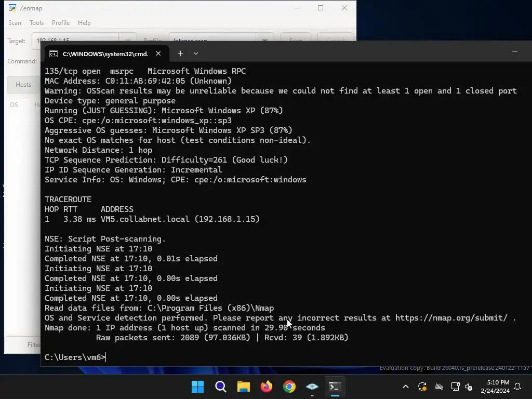Image resolution: width=532 pixels, height=399 pixels.
Task: Click the 135/tcp open msrpc line
Action: pos(145,71)
